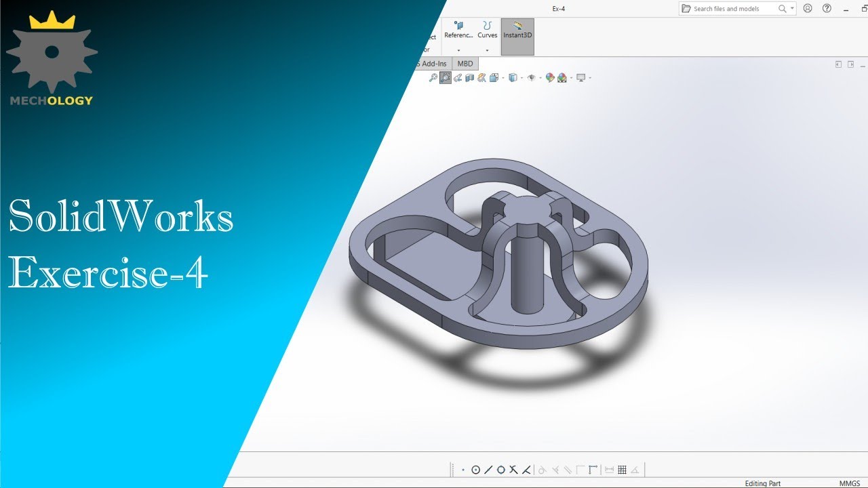Image resolution: width=868 pixels, height=488 pixels.
Task: Toggle the Intersection snap icon
Action: (513, 470)
